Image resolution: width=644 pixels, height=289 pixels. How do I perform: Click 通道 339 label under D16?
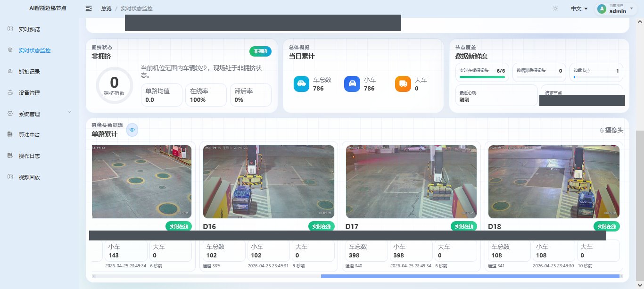coord(211,266)
